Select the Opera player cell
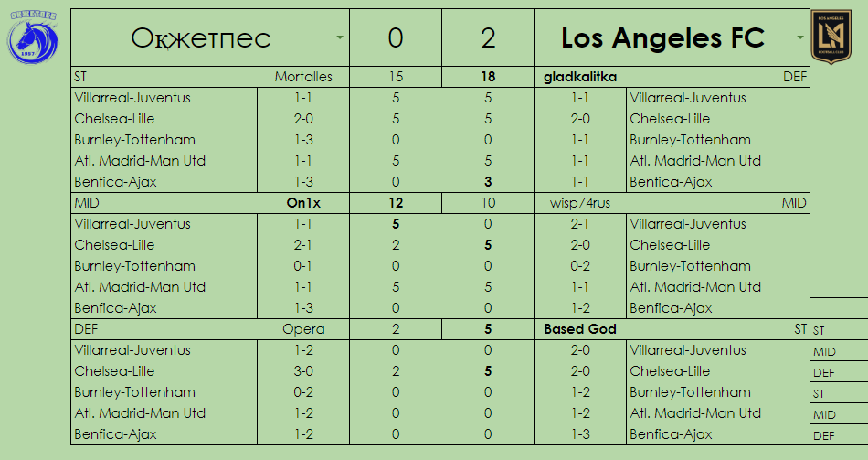 pyautogui.click(x=303, y=329)
